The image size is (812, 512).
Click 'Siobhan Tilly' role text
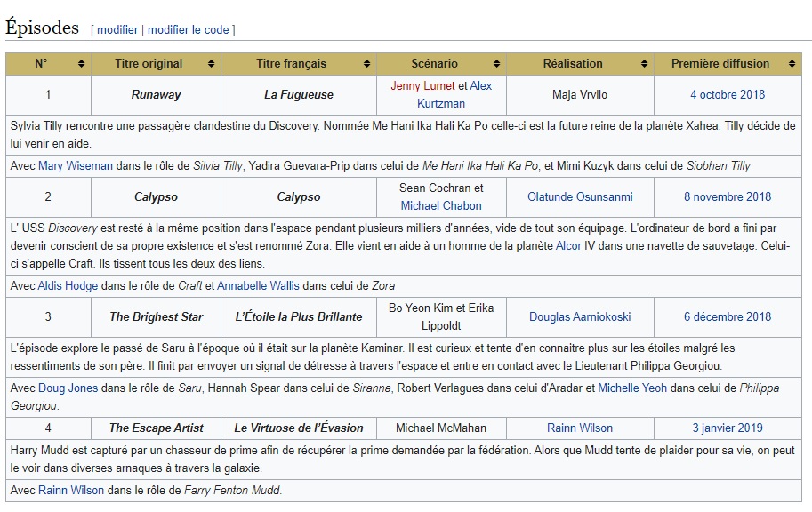719,166
